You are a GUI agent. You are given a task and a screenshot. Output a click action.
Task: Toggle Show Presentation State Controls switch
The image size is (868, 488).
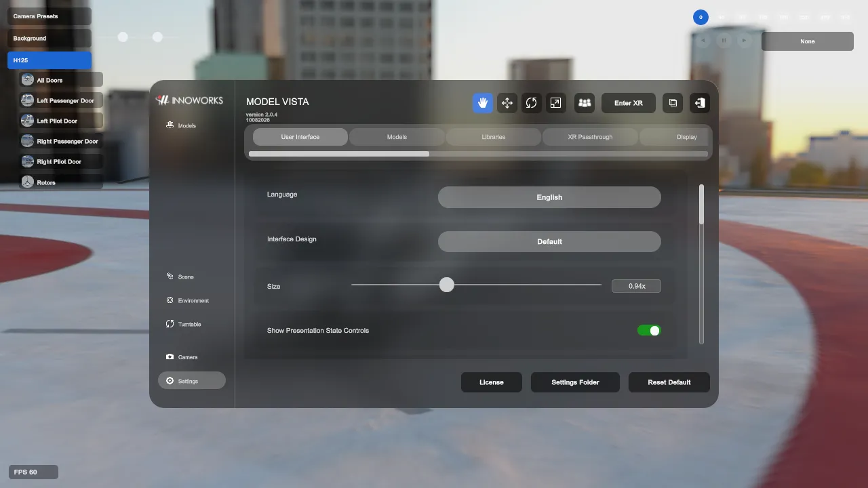click(x=649, y=331)
